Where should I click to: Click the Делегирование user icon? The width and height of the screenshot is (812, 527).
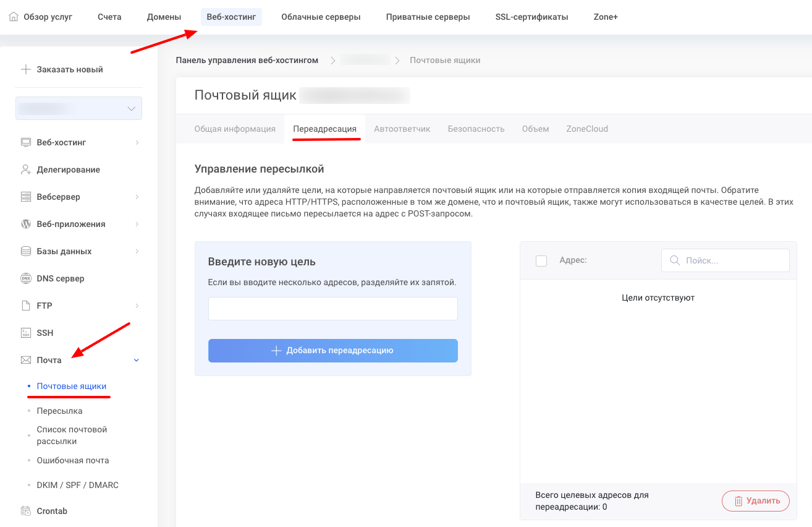pos(26,169)
